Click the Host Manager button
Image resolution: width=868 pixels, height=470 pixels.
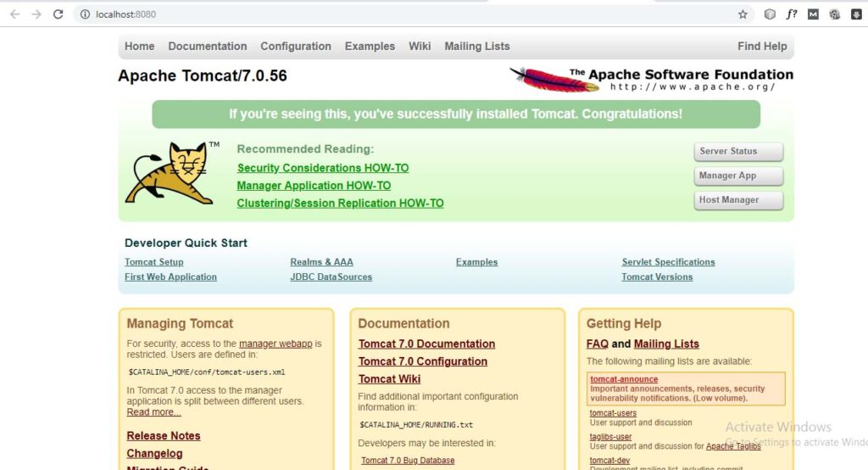click(x=738, y=200)
